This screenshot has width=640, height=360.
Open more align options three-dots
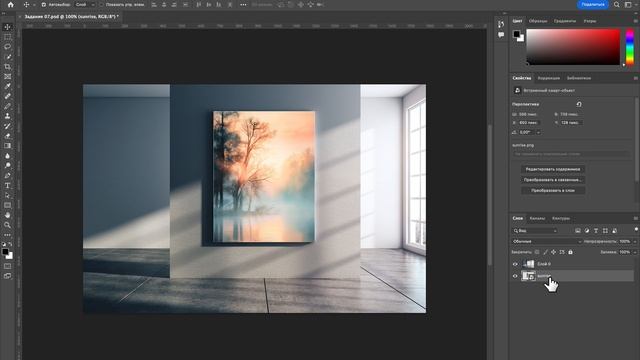click(x=243, y=4)
